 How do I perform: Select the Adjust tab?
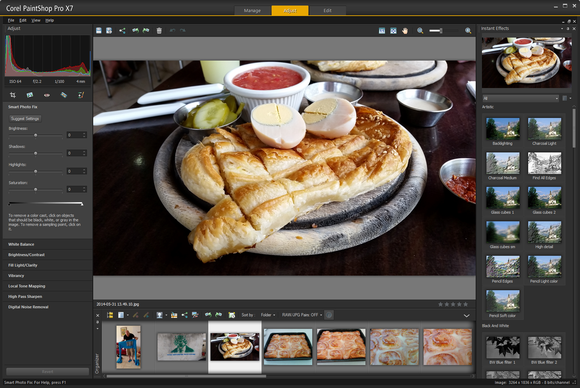(x=290, y=10)
